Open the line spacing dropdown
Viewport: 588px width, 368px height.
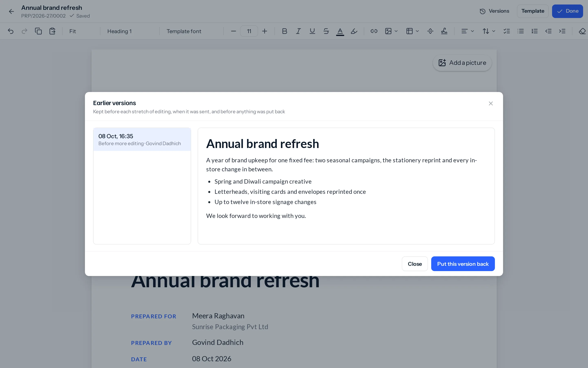click(x=489, y=31)
